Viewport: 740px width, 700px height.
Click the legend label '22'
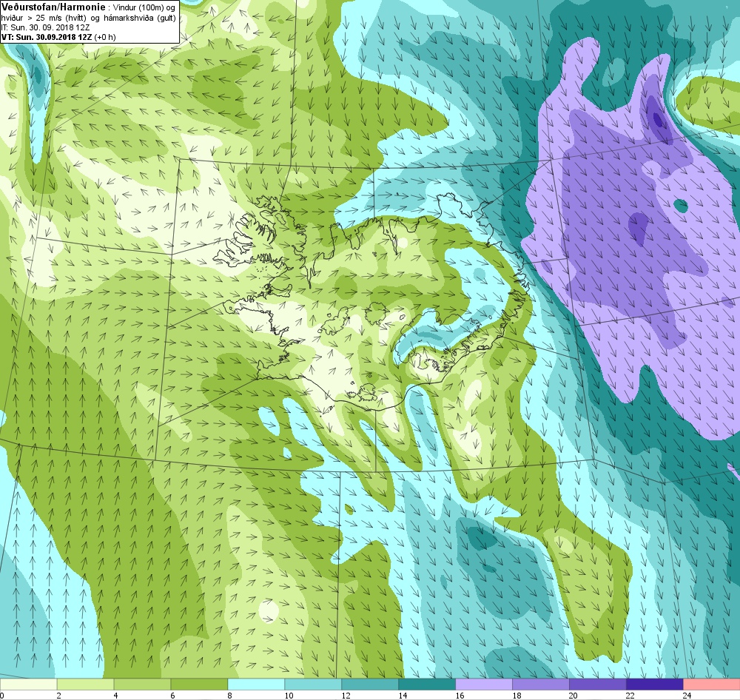click(630, 695)
